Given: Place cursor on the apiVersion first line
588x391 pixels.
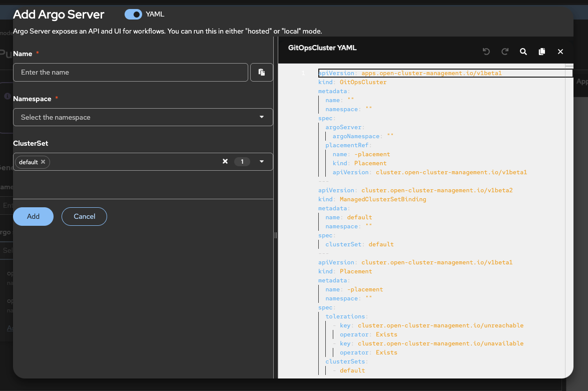Looking at the screenshot, I should pos(410,73).
